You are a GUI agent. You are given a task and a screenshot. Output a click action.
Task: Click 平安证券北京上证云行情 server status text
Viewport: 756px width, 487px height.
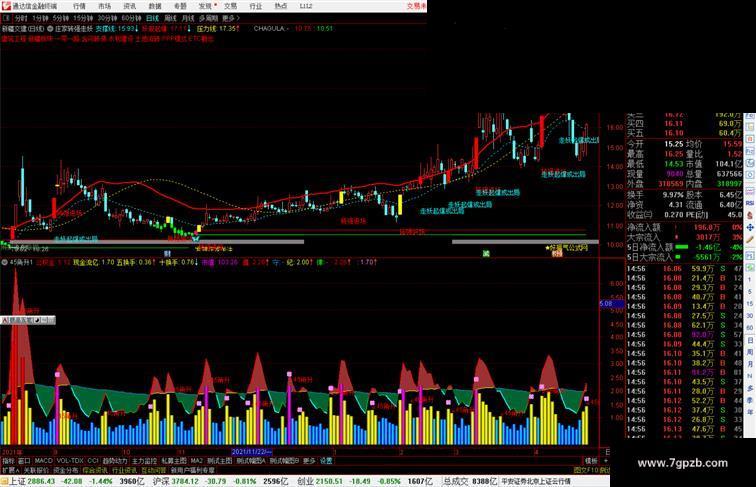tap(536, 481)
